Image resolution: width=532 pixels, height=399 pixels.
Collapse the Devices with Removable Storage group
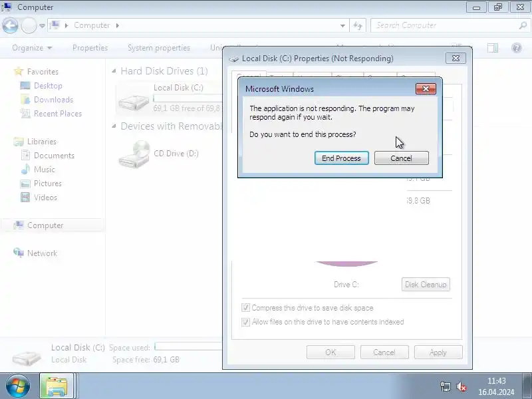114,126
